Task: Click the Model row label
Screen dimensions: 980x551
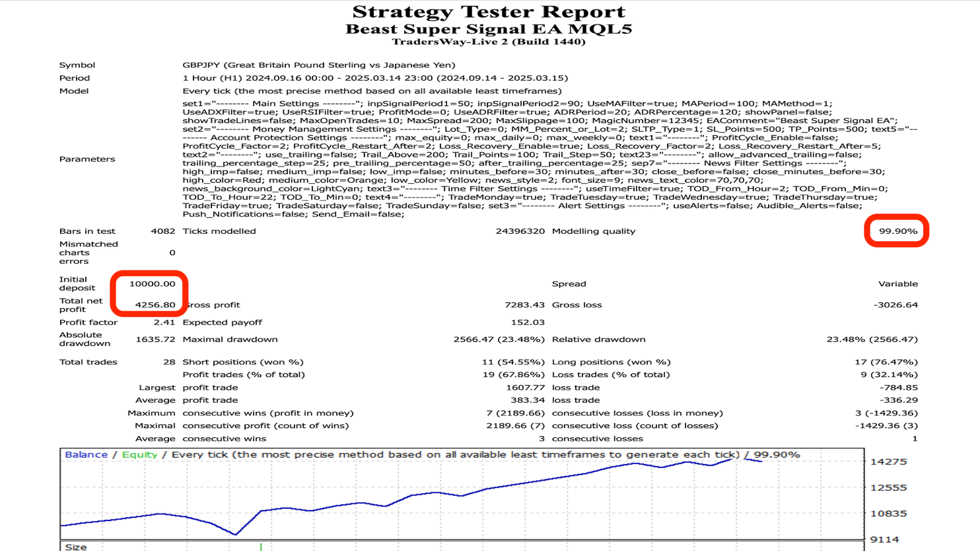Action: (x=73, y=91)
